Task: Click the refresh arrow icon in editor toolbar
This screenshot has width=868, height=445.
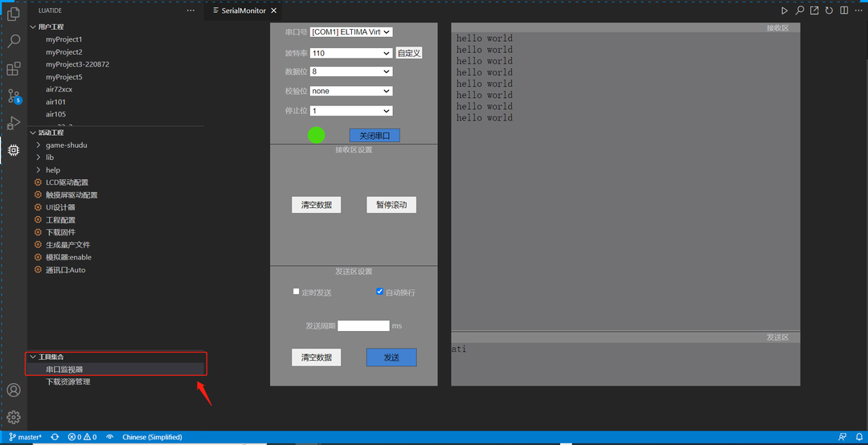Action: click(829, 10)
